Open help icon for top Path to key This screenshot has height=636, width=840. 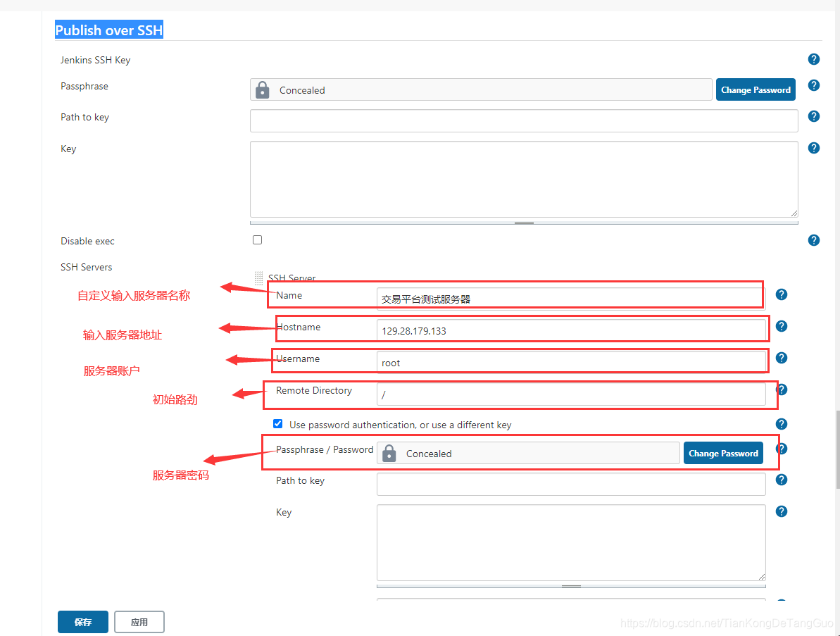(813, 116)
